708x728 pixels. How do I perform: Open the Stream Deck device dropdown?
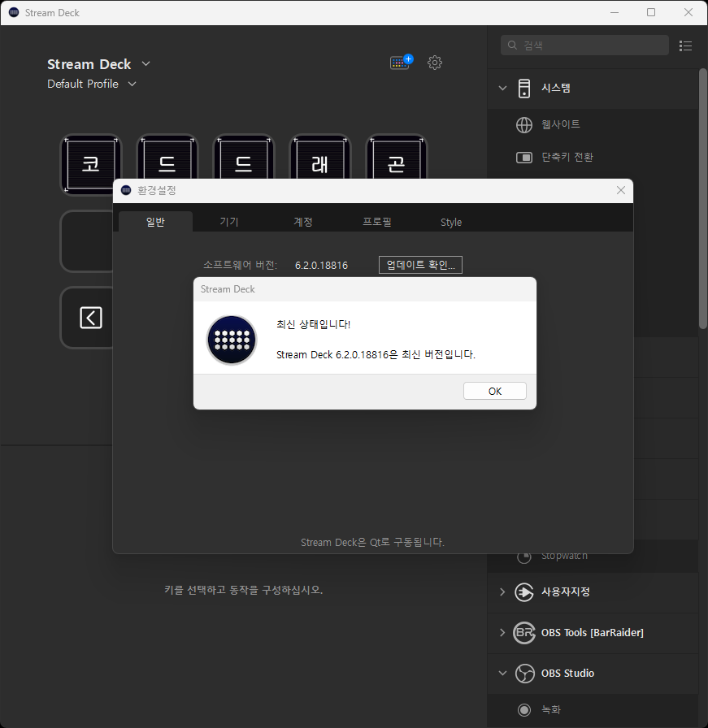pyautogui.click(x=146, y=63)
